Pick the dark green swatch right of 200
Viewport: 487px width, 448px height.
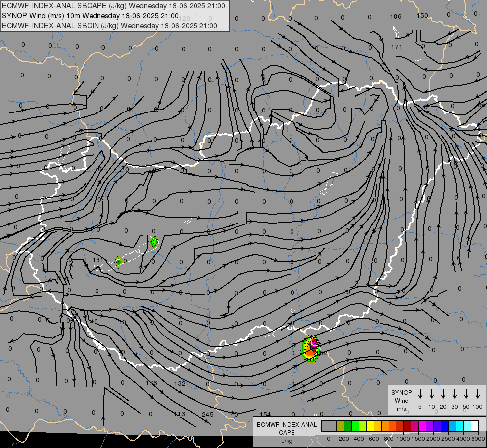348,426
